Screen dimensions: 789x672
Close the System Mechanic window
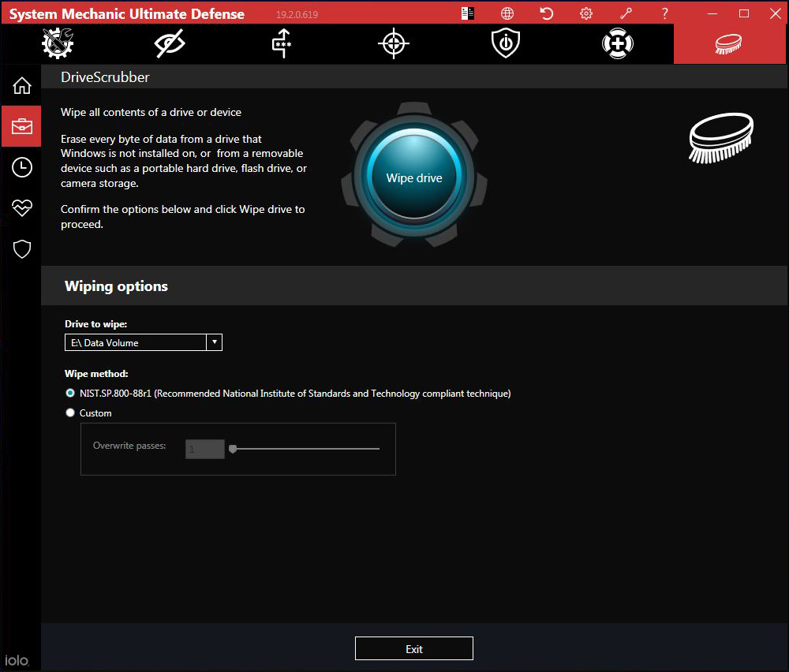point(776,13)
